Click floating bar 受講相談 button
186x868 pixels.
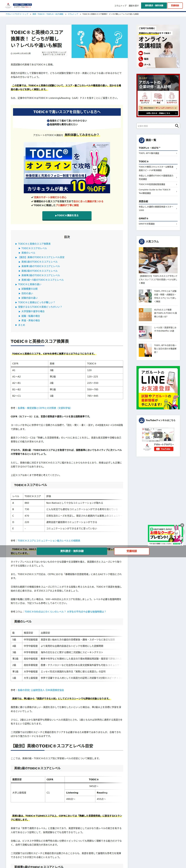point(132,551)
